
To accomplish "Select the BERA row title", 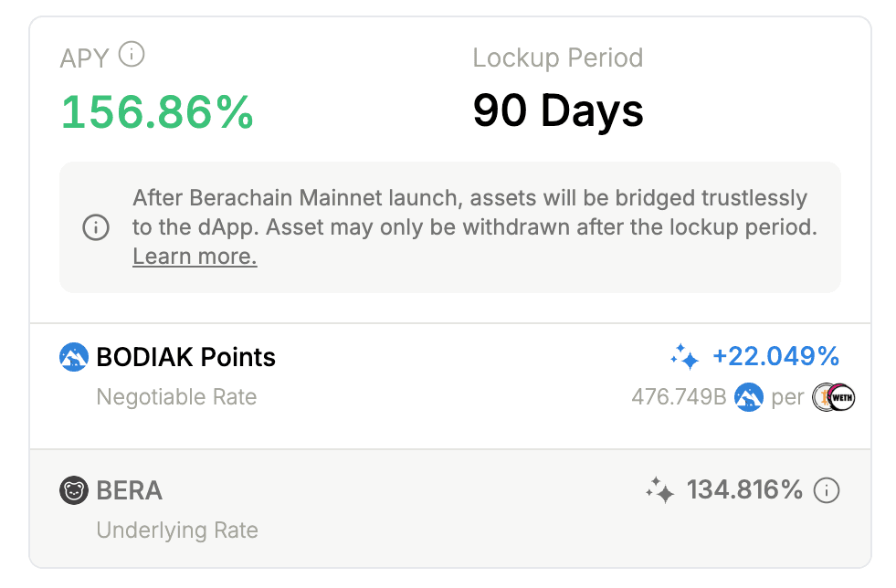I will click(129, 490).
